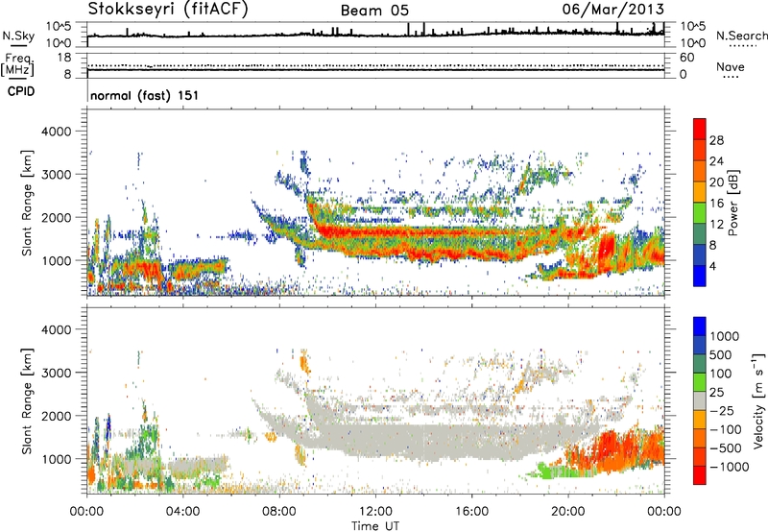Screen dimensions: 768x532
Task: Select the 'N.Search' legend label
Action: click(x=741, y=36)
